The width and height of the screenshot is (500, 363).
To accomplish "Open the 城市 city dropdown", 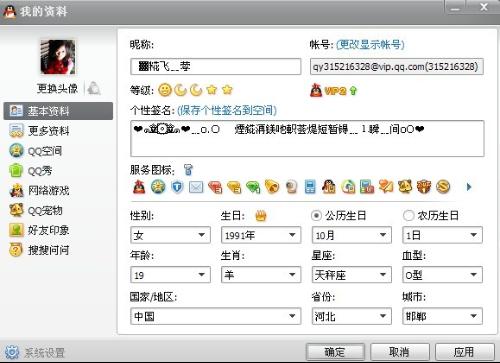I will pyautogui.click(x=442, y=316).
